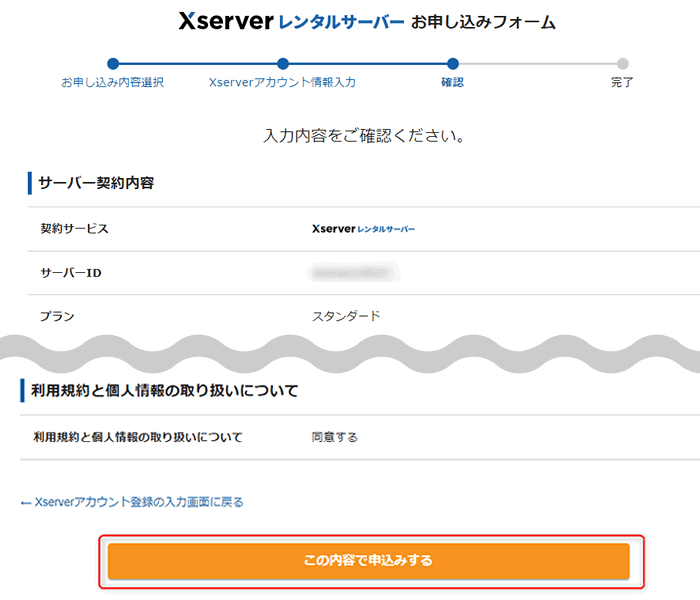
Task: Follow the Xserverアカウント登録の入力画面に戻る link
Action: pos(132,502)
